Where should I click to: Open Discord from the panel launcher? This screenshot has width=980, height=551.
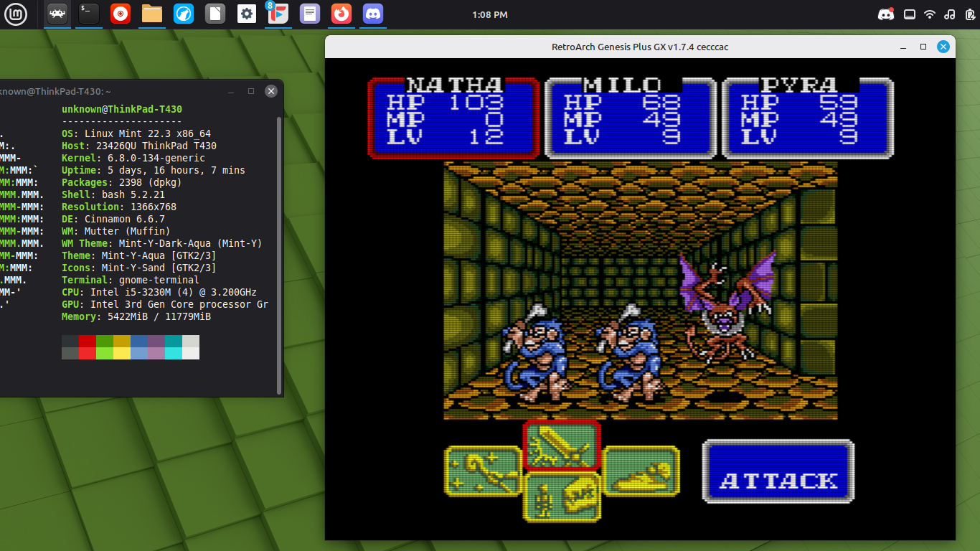[x=373, y=14]
